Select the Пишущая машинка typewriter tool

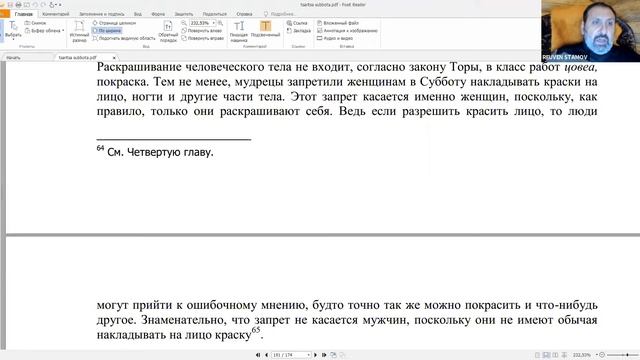click(239, 31)
